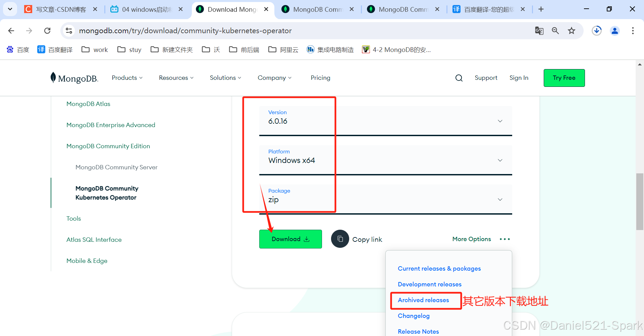Select Current releases & packages option

click(439, 269)
